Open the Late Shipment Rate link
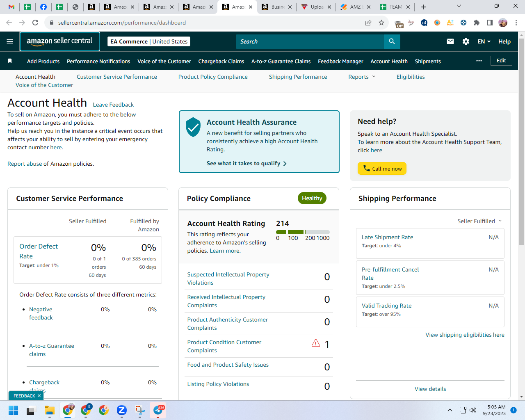This screenshot has width=525, height=420. coord(387,237)
